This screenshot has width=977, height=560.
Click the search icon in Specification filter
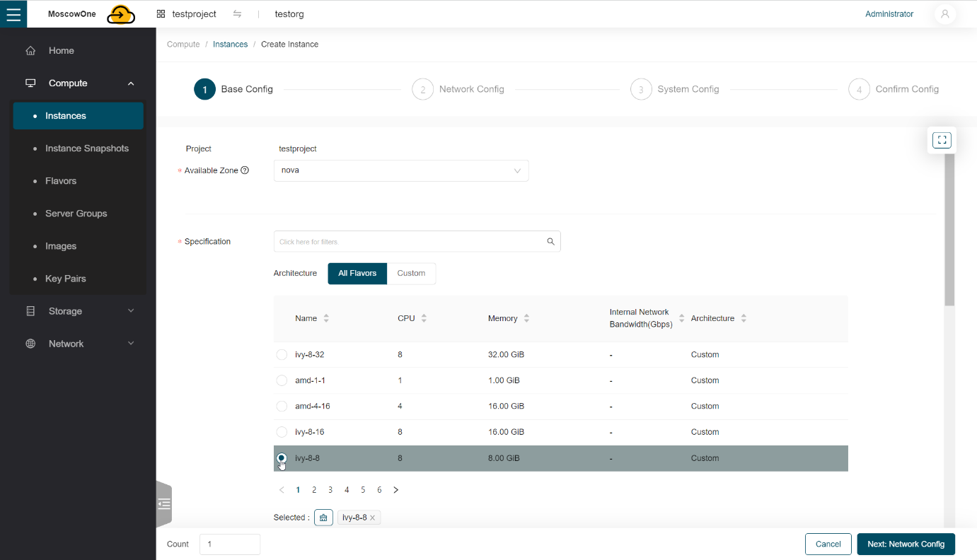coord(550,242)
